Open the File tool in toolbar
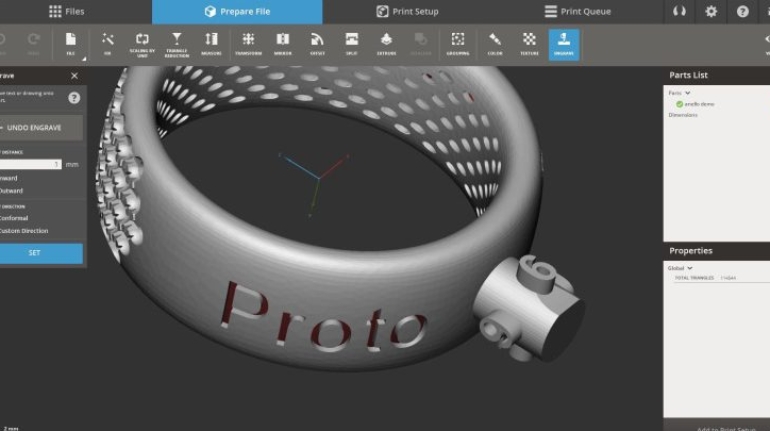This screenshot has height=431, width=770. click(71, 44)
